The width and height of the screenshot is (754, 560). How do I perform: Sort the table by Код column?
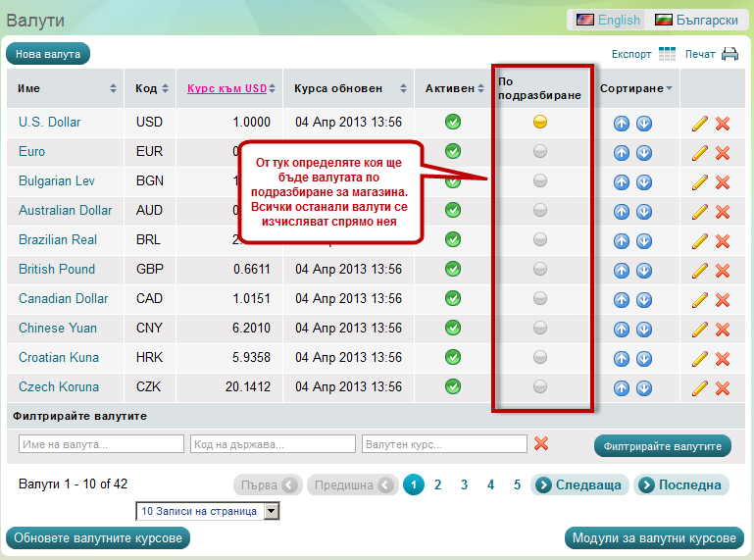click(x=146, y=88)
